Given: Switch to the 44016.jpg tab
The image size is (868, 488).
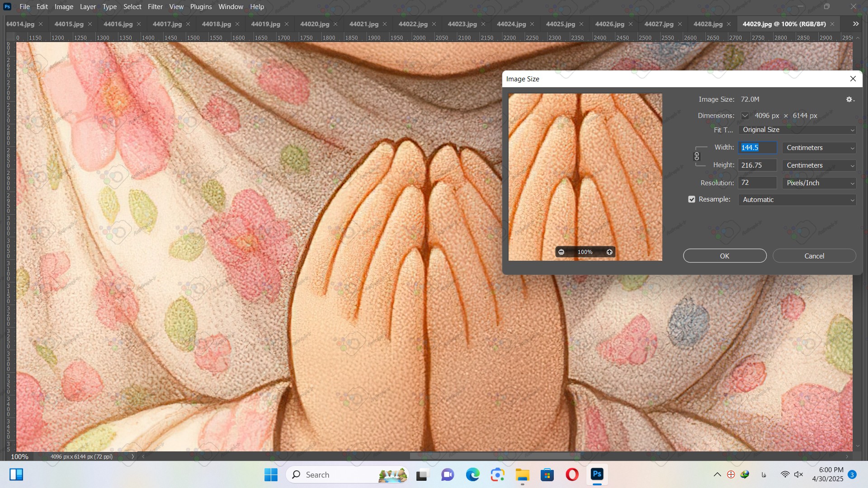Looking at the screenshot, I should (x=118, y=24).
